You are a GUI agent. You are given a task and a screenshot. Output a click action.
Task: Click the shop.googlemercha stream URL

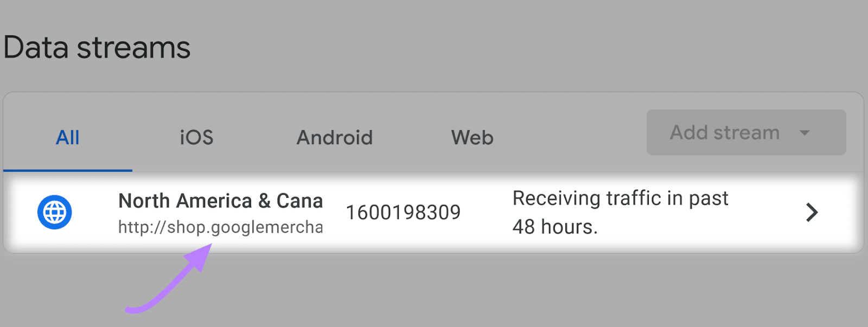click(x=220, y=227)
